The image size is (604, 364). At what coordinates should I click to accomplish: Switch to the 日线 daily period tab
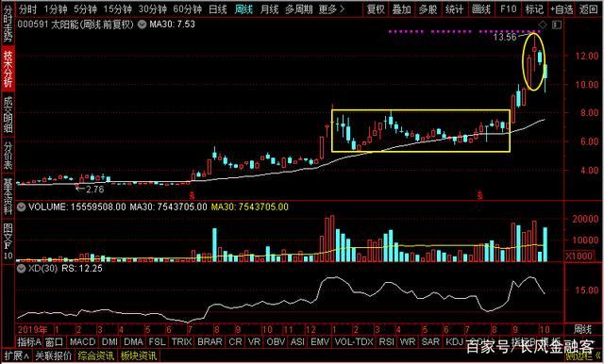point(218,8)
